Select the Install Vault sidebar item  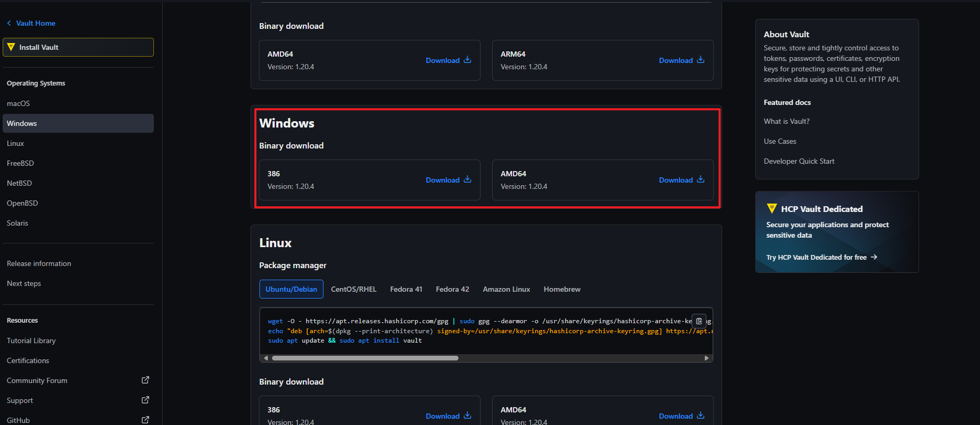tap(78, 47)
